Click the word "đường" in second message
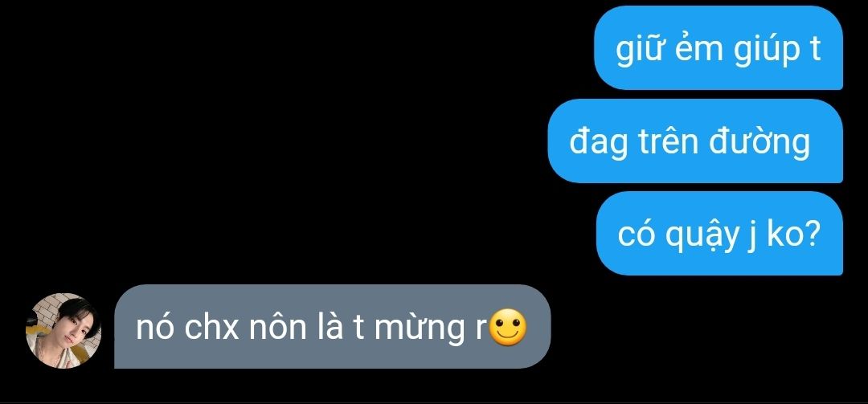The height and width of the screenshot is (404, 868). [759, 141]
